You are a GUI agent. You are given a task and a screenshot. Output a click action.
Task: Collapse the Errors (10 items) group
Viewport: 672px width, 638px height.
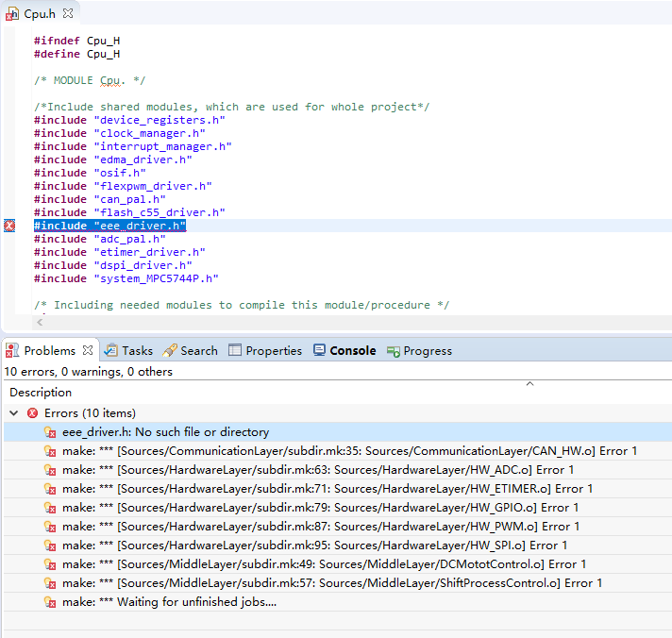coord(14,413)
